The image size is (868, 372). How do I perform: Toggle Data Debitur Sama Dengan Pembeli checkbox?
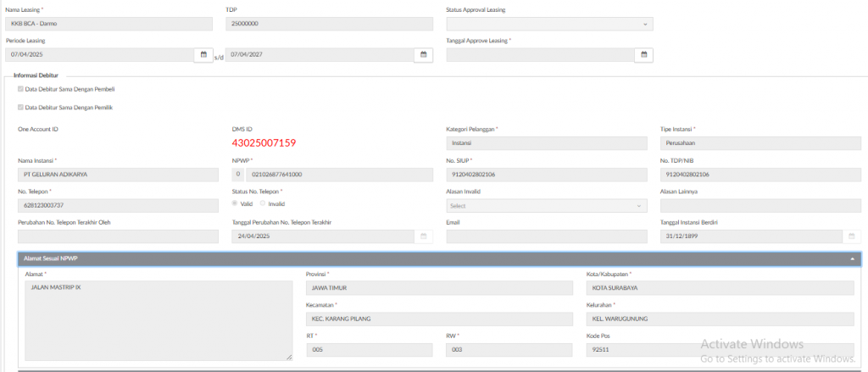pos(21,89)
